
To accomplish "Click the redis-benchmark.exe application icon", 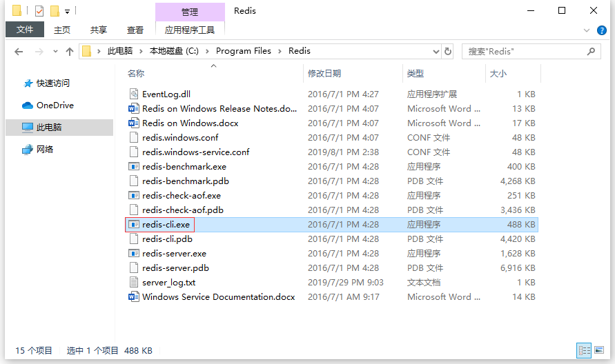I will point(134,167).
